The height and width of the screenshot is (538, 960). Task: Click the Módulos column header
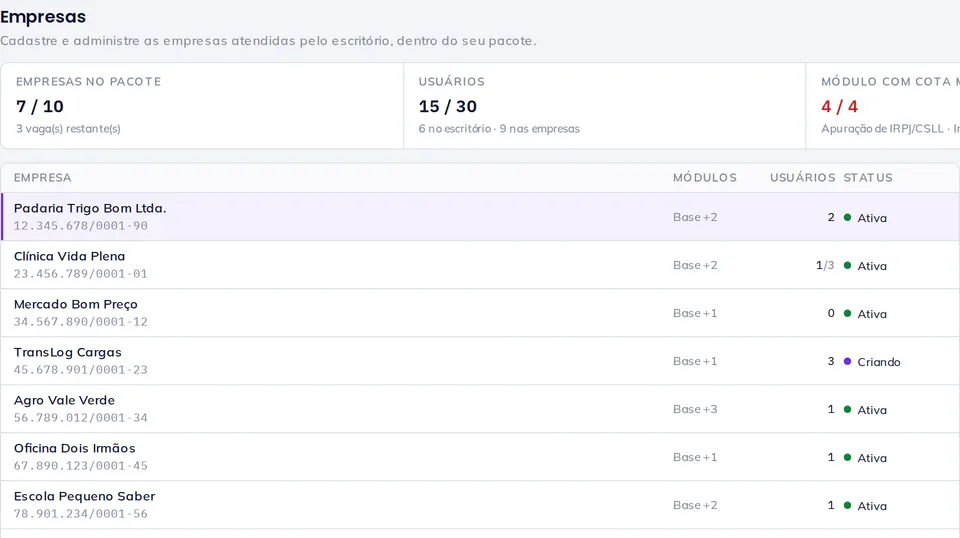[705, 177]
